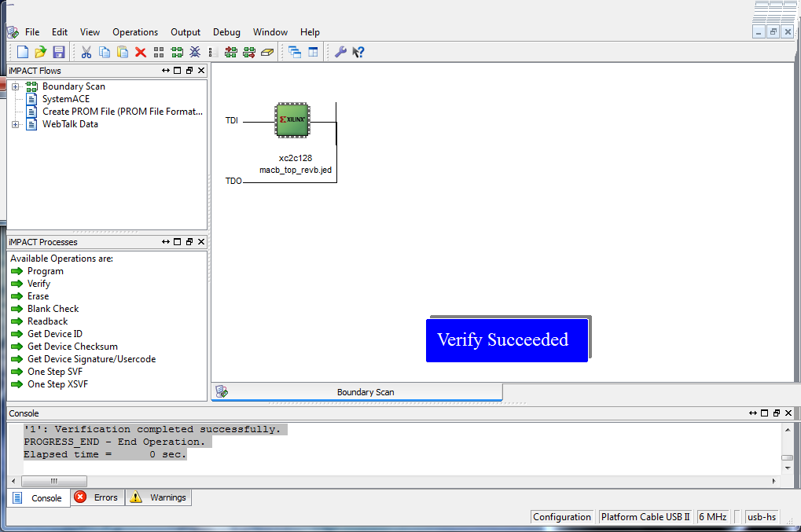Screen dimensions: 801x532
Task: Click the Warnings tab yellow triangle icon
Action: click(x=136, y=497)
